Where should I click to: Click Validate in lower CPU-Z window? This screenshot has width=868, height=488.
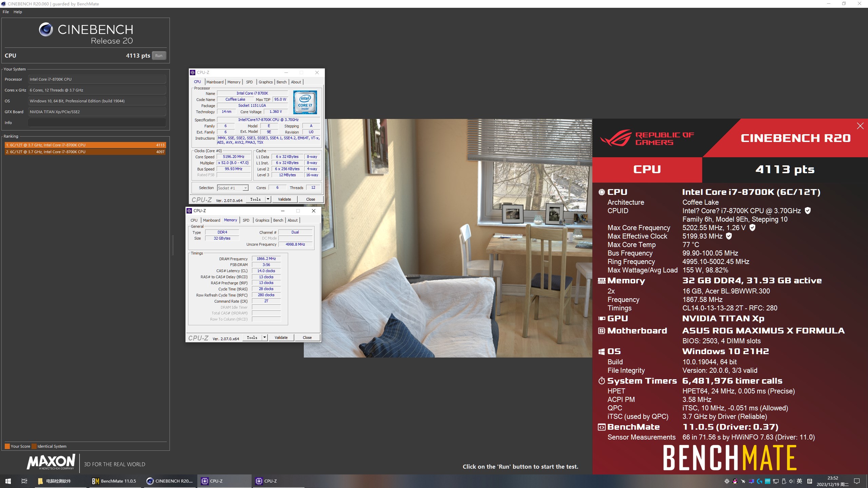pyautogui.click(x=281, y=338)
